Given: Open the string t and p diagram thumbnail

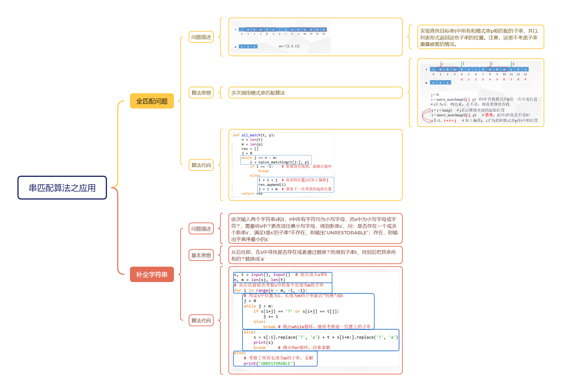Looking at the screenshot, I should (x=281, y=37).
